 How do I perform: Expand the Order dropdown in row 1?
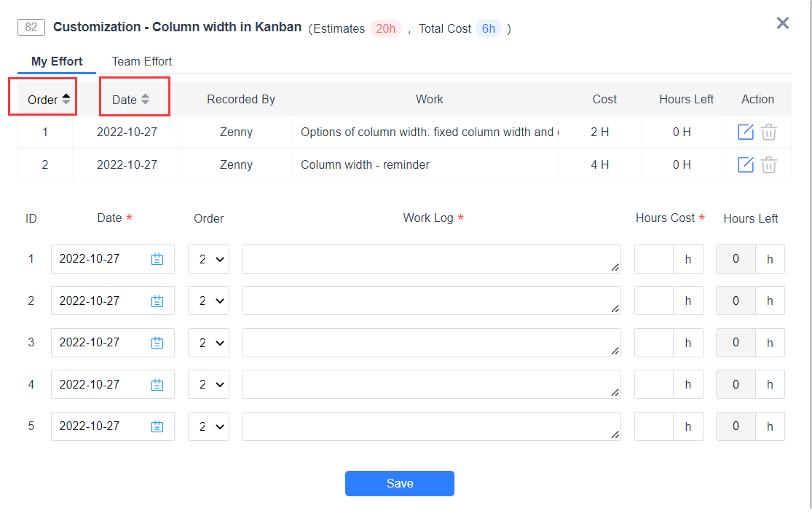[x=208, y=259]
